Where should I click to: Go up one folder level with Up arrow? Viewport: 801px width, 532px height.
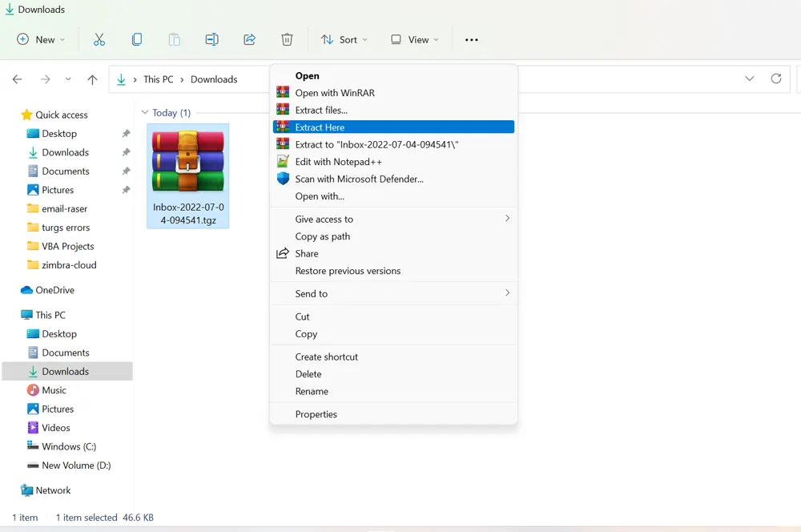92,79
